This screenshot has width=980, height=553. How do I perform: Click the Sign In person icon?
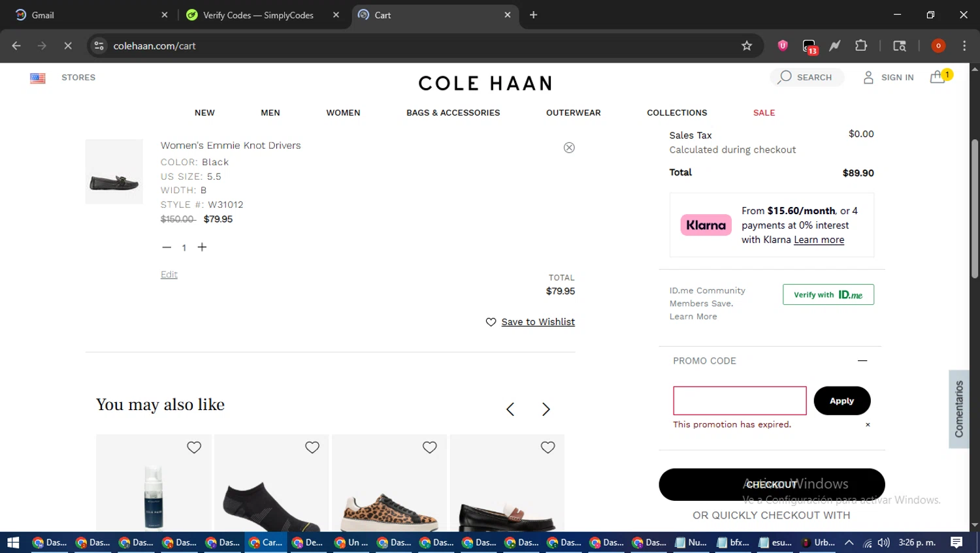click(868, 77)
